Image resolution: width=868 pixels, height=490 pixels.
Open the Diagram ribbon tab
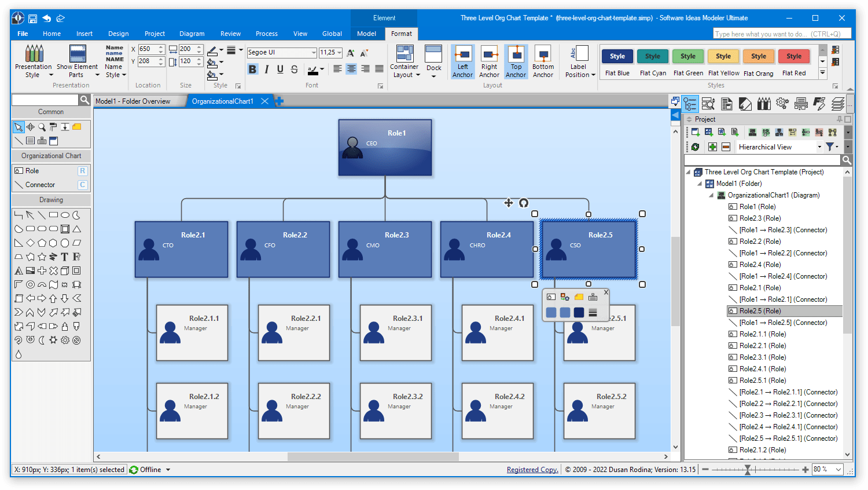[x=192, y=34]
